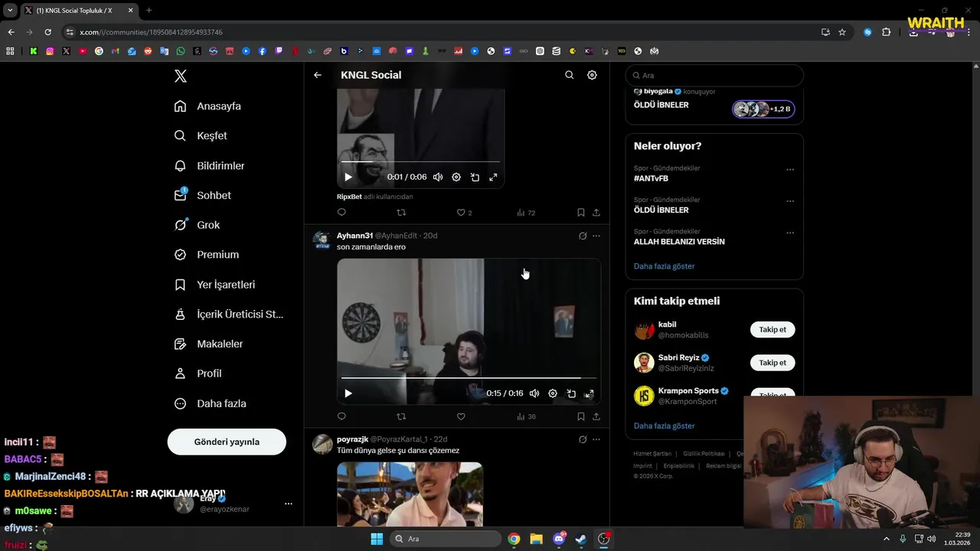The height and width of the screenshot is (551, 980).
Task: Bookmark the Ayhann31 post
Action: (581, 416)
